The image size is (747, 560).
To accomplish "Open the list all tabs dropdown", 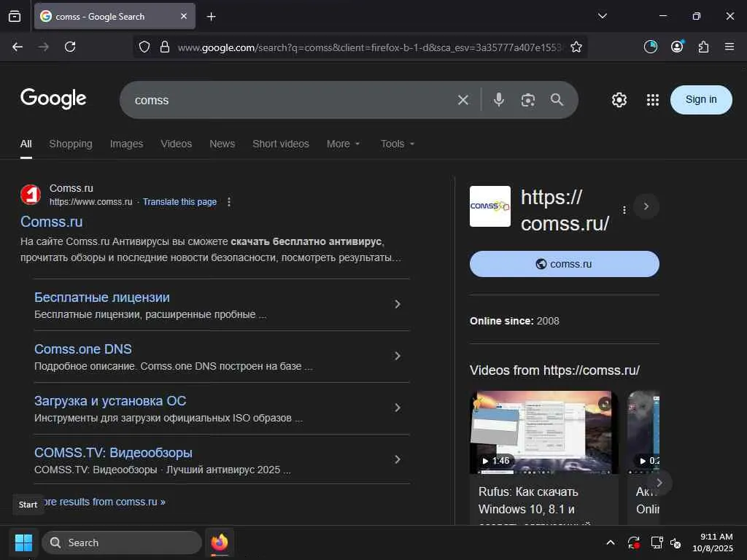I will click(602, 16).
